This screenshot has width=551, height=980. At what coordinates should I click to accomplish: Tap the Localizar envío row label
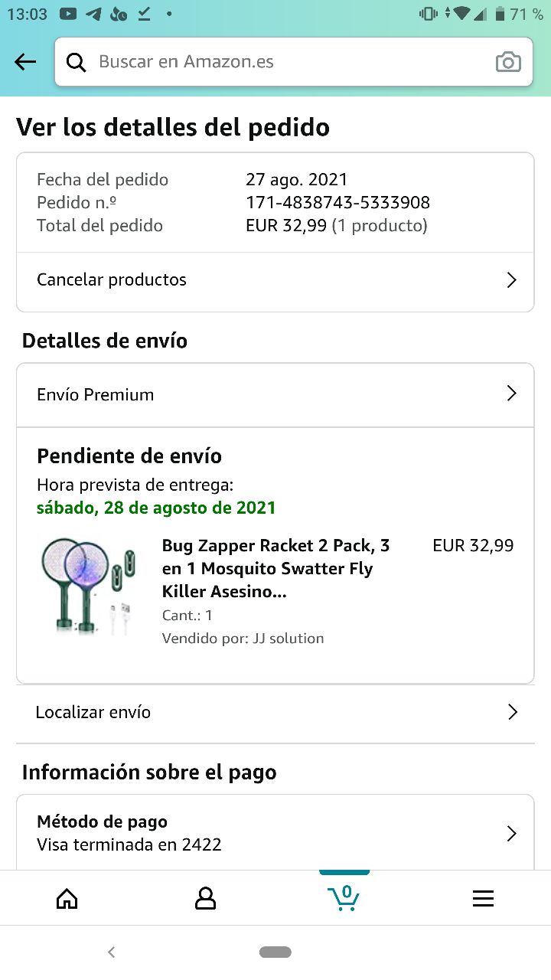93,712
